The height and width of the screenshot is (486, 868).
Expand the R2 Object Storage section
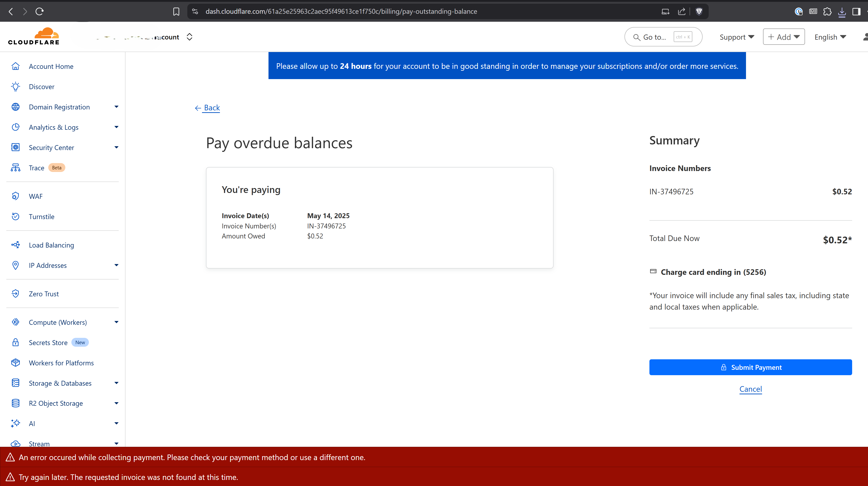tap(116, 403)
